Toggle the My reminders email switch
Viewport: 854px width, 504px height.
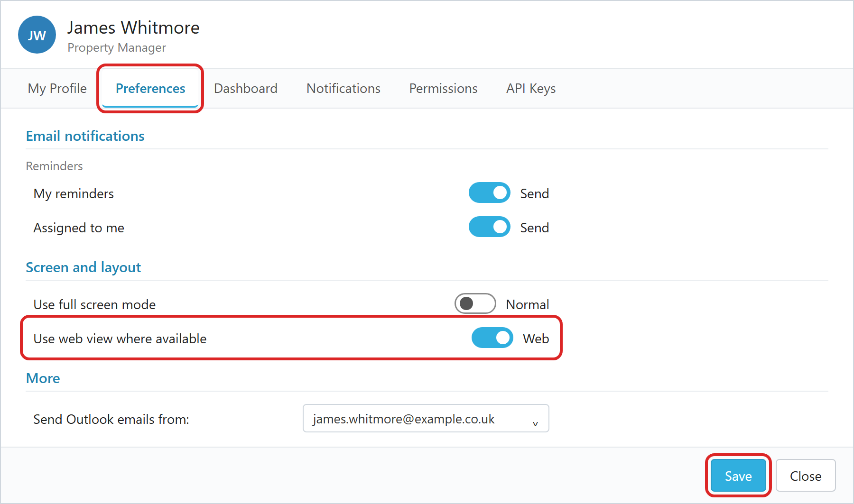click(490, 192)
